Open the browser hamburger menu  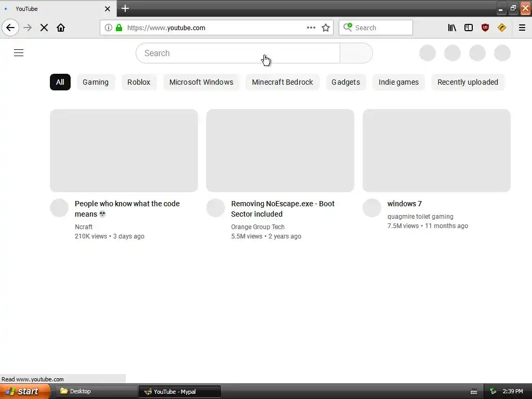tap(522, 28)
